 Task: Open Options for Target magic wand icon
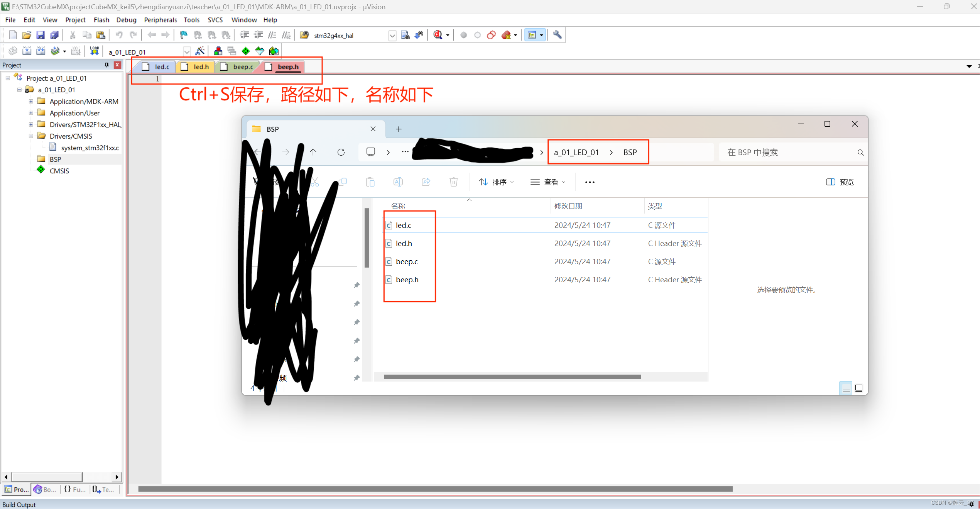(x=200, y=51)
